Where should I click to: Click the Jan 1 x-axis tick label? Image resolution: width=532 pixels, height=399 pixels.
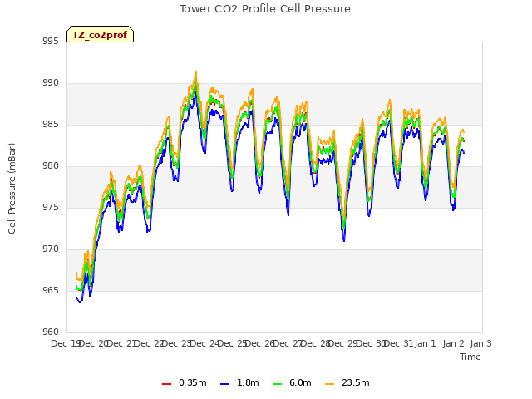(425, 343)
